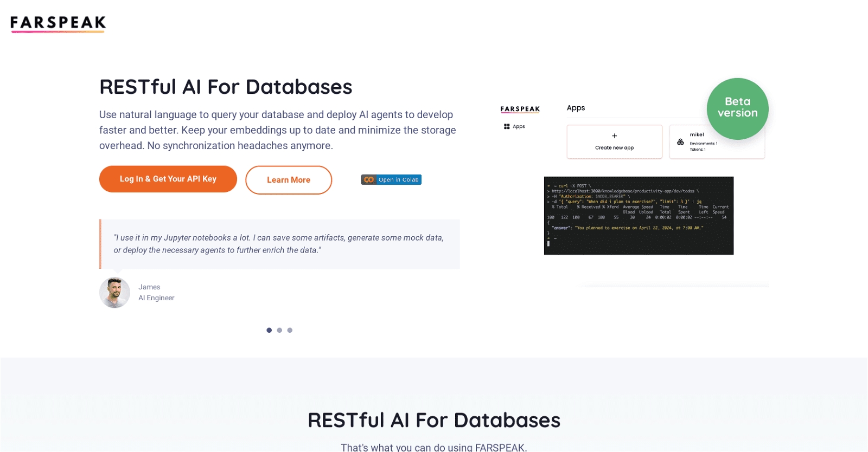
Task: Open the Learn More button
Action: pyautogui.click(x=288, y=180)
